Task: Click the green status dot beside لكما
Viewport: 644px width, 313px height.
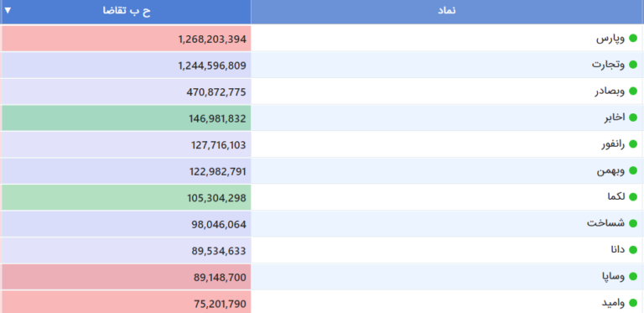Action: (x=633, y=197)
